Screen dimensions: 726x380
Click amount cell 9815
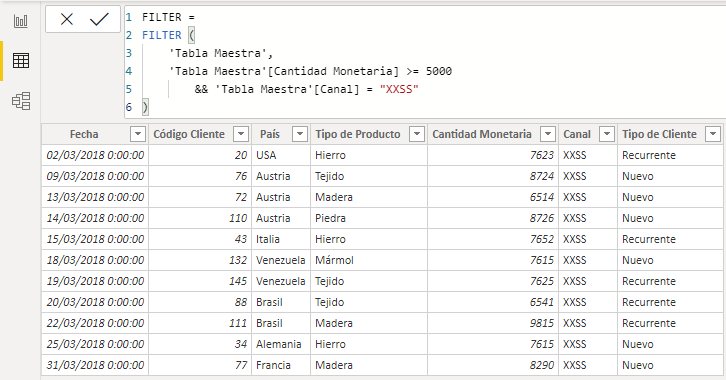click(493, 323)
